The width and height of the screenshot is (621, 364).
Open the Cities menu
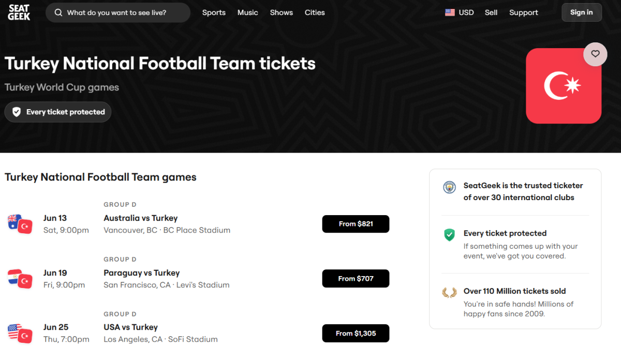point(315,12)
